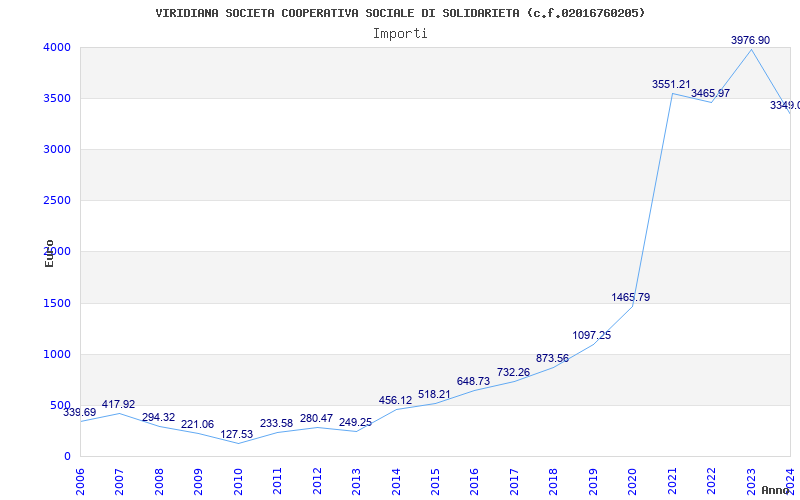Select the 3551.21 data label
Image resolution: width=800 pixels, height=500 pixels.
pyautogui.click(x=671, y=84)
